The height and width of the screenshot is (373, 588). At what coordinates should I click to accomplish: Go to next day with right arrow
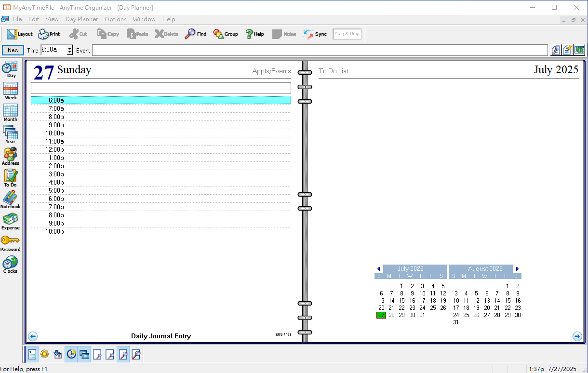click(577, 336)
